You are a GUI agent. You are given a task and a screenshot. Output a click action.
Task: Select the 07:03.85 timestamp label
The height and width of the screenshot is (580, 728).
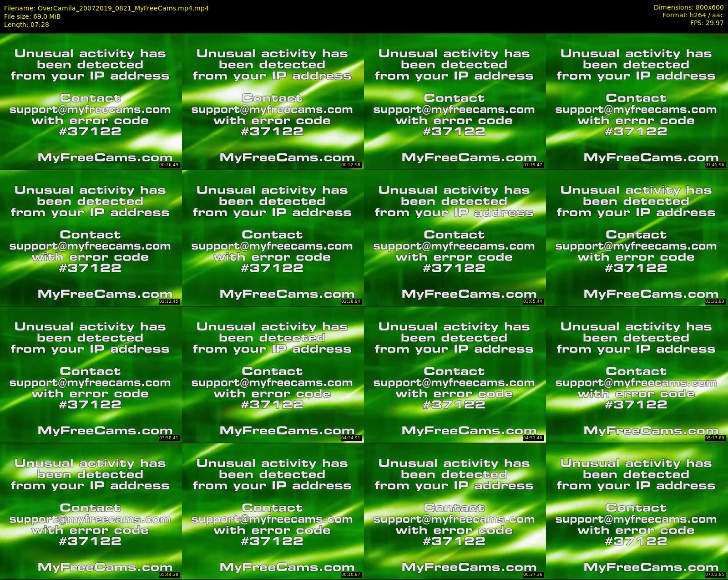pos(715,575)
